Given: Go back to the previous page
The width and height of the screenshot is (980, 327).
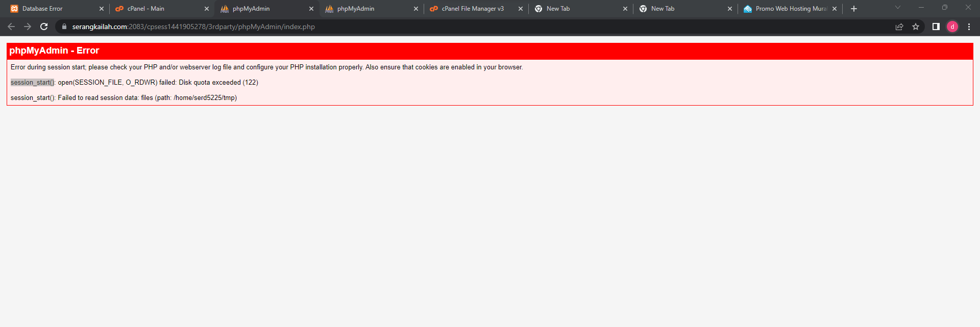Looking at the screenshot, I should 11,27.
